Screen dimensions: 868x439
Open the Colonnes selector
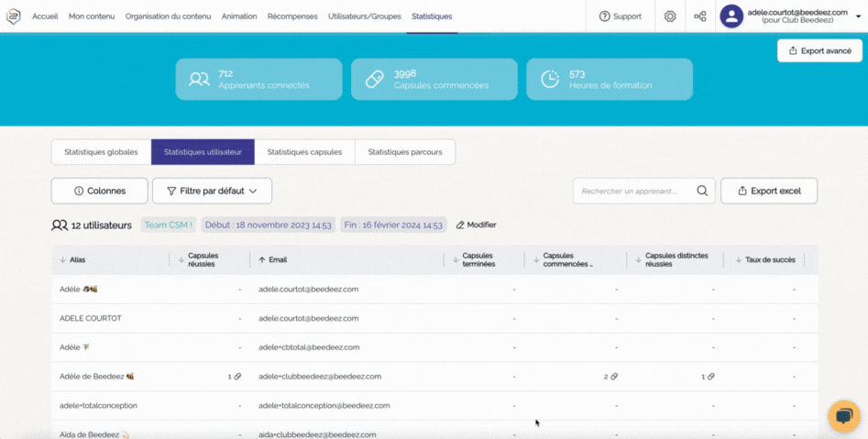click(x=99, y=191)
